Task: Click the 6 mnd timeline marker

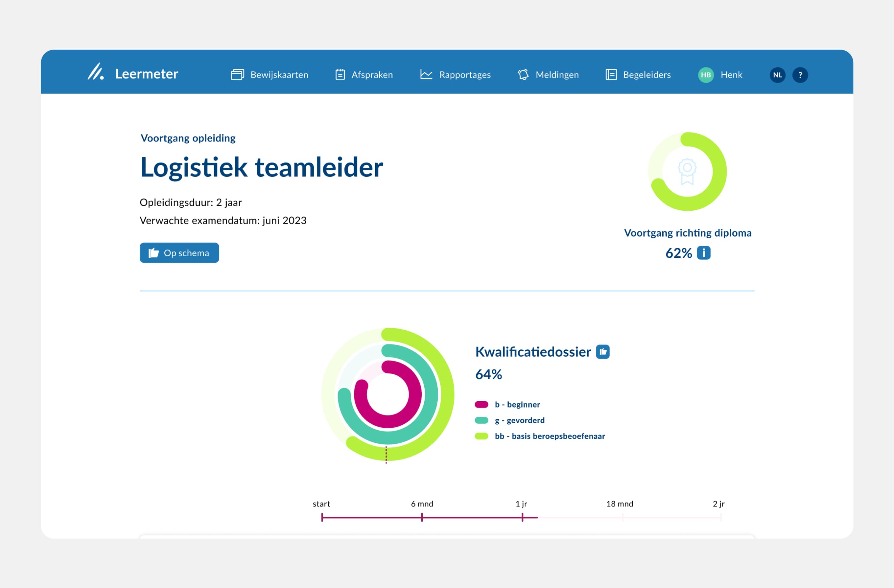Action: point(422,517)
